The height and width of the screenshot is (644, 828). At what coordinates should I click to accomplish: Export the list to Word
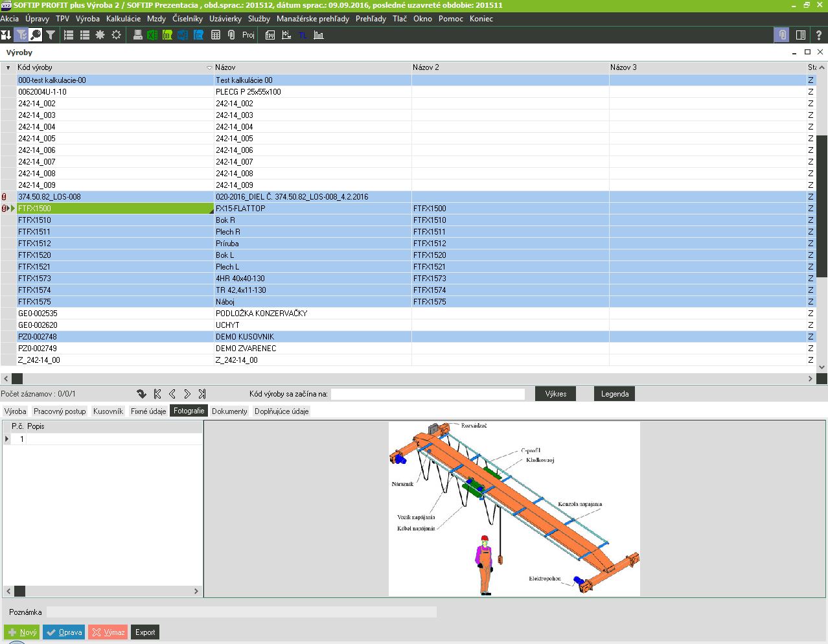pyautogui.click(x=183, y=35)
